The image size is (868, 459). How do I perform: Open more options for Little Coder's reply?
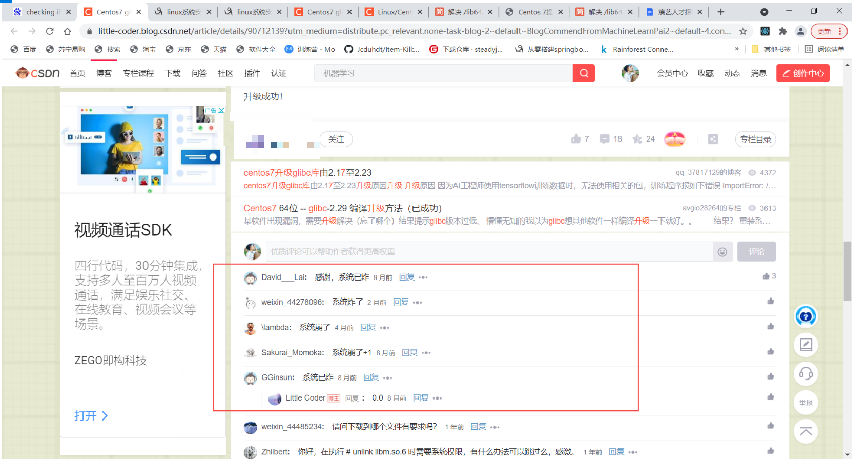[437, 398]
